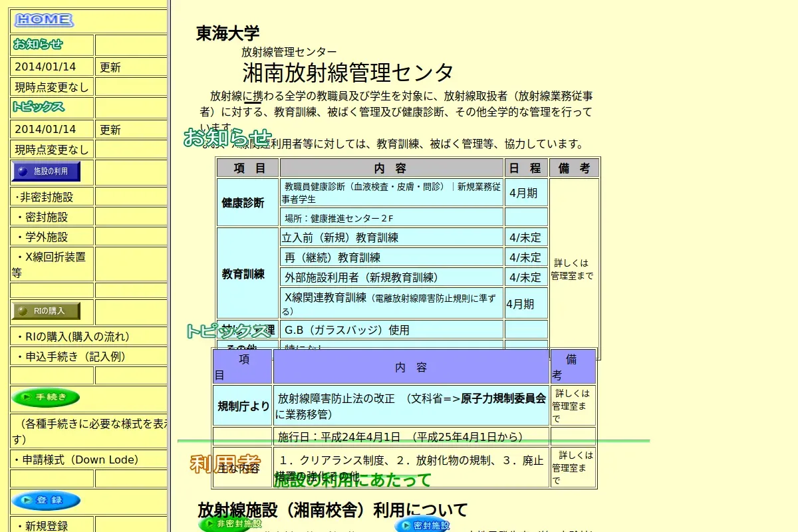Click the green 施設の利用にあたって heading

click(353, 479)
